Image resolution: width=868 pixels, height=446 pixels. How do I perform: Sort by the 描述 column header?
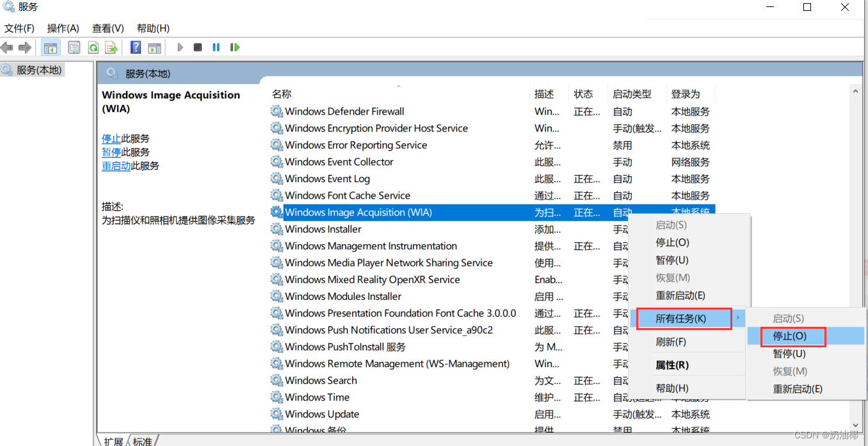[549, 94]
